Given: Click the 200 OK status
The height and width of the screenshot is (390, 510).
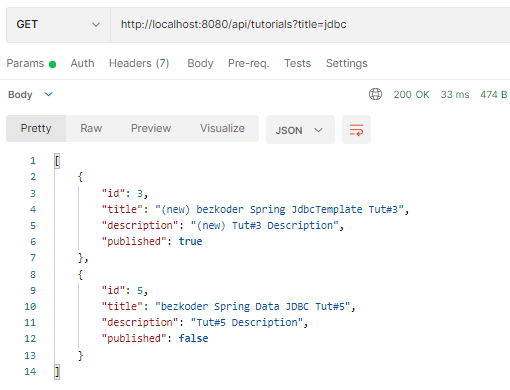Looking at the screenshot, I should tap(411, 95).
